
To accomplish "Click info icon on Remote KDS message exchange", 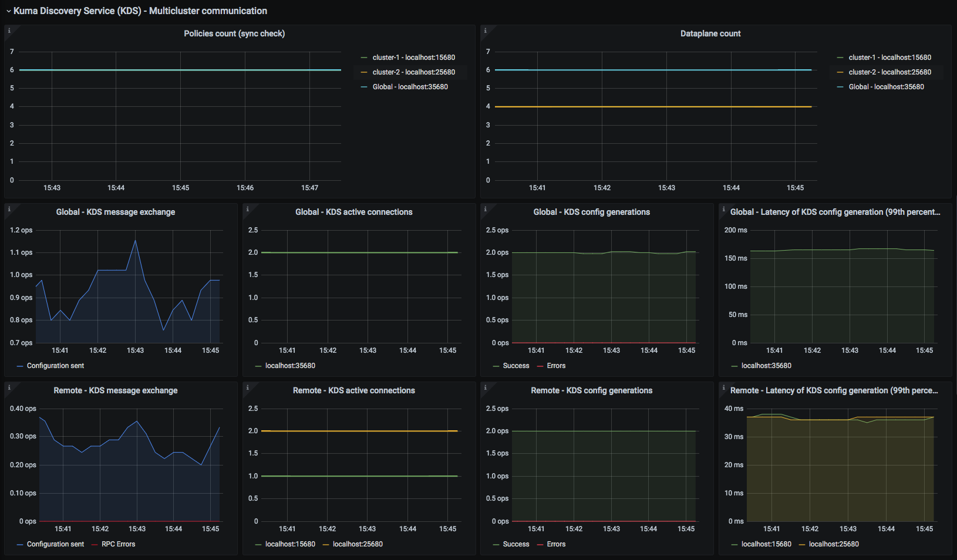I will pyautogui.click(x=9, y=387).
